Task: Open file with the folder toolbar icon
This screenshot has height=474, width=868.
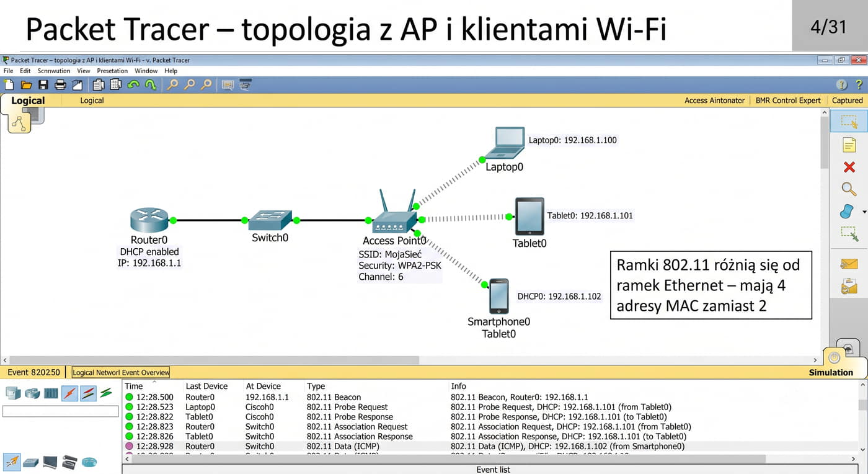Action: 26,85
